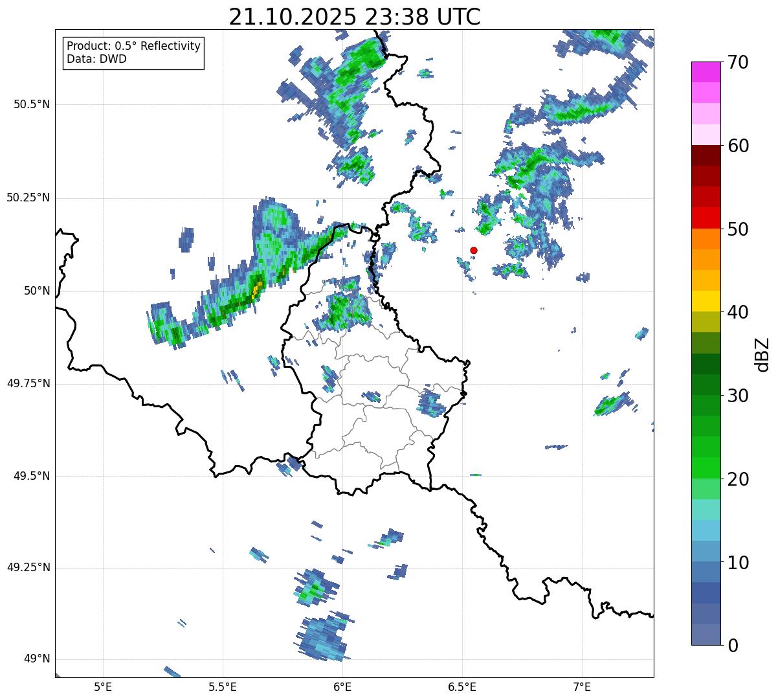Click the colorbar tick label 60
778x700 pixels.
click(x=738, y=146)
